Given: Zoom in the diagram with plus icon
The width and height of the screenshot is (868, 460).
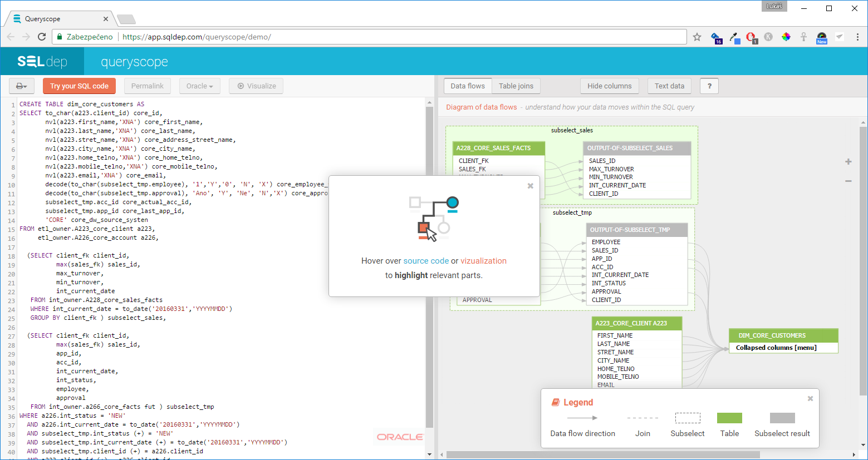Looking at the screenshot, I should (x=849, y=162).
